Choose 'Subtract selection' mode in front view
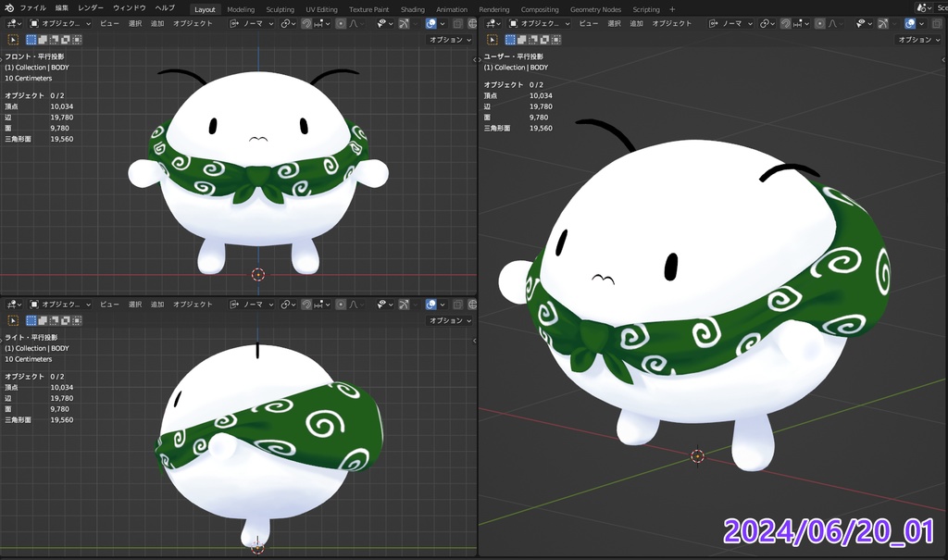Image resolution: width=948 pixels, height=560 pixels. (54, 40)
